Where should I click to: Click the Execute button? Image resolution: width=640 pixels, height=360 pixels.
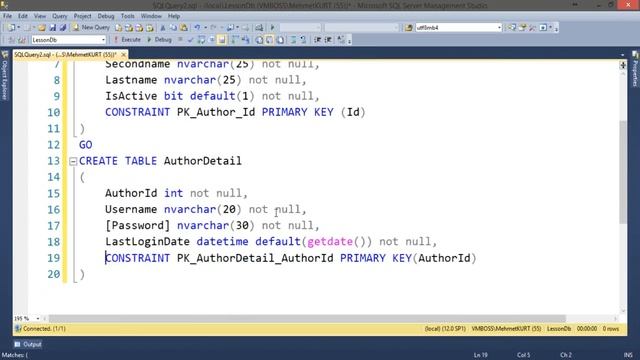(x=128, y=40)
